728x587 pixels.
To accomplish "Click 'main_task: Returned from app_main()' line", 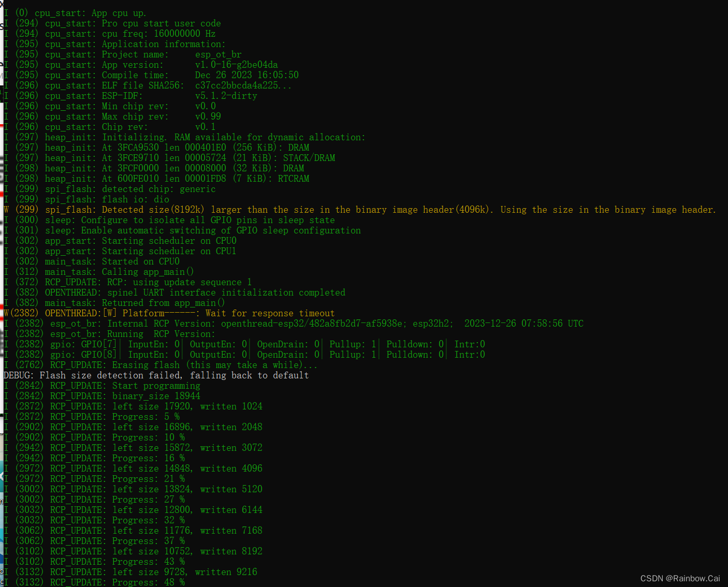I will tap(114, 303).
